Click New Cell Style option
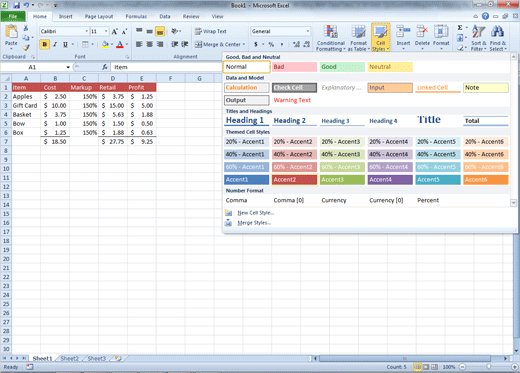This screenshot has height=373, width=520. coord(256,213)
